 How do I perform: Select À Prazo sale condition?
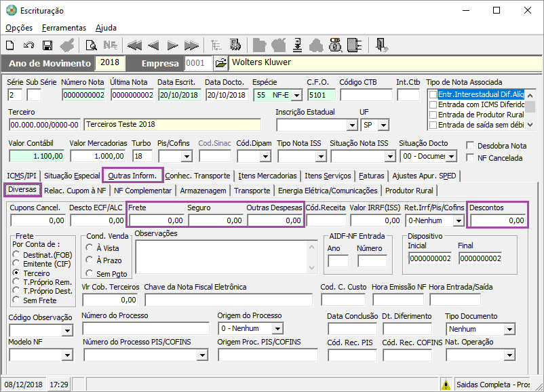[x=90, y=260]
